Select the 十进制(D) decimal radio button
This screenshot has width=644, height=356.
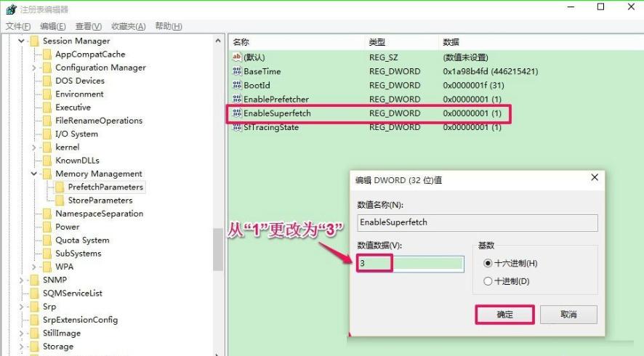pos(488,281)
